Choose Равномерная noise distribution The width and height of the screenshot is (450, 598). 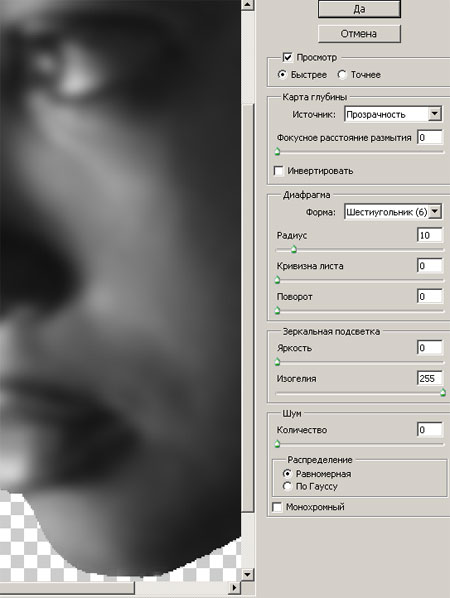pos(287,473)
